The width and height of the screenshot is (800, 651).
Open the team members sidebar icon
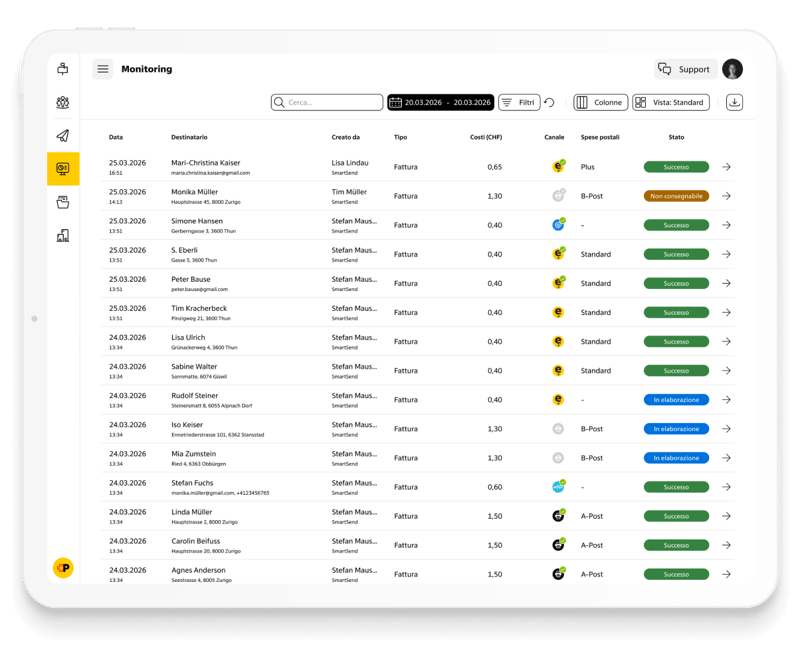click(62, 102)
